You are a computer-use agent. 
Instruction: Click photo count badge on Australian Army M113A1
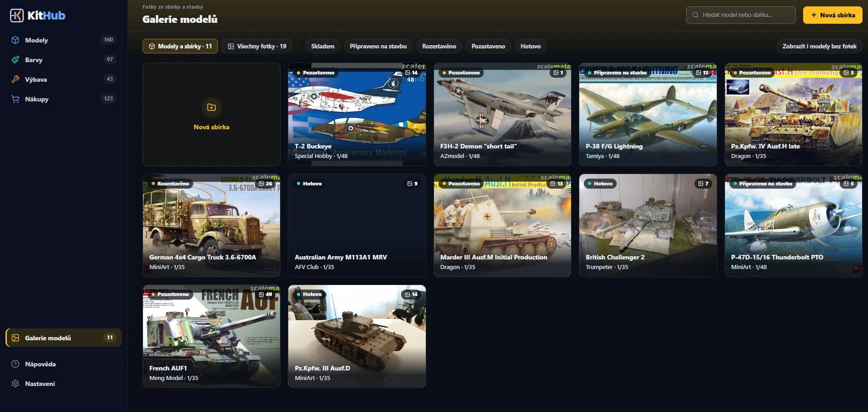coord(412,184)
